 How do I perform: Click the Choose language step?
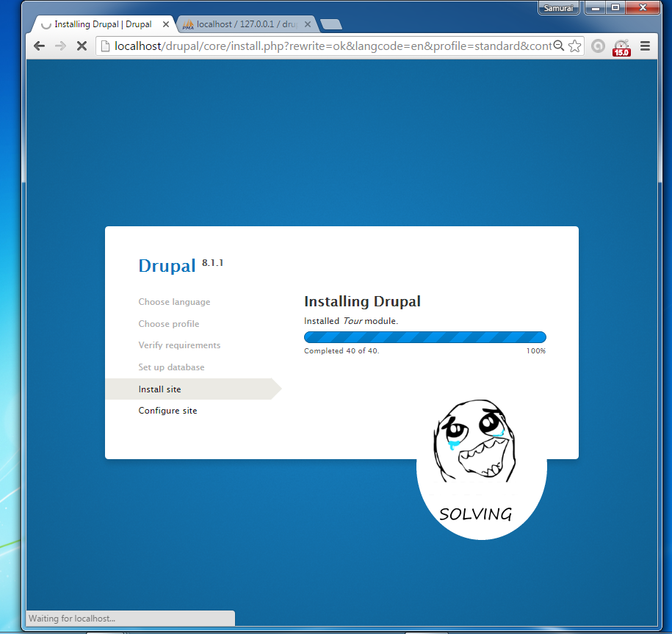pos(174,302)
